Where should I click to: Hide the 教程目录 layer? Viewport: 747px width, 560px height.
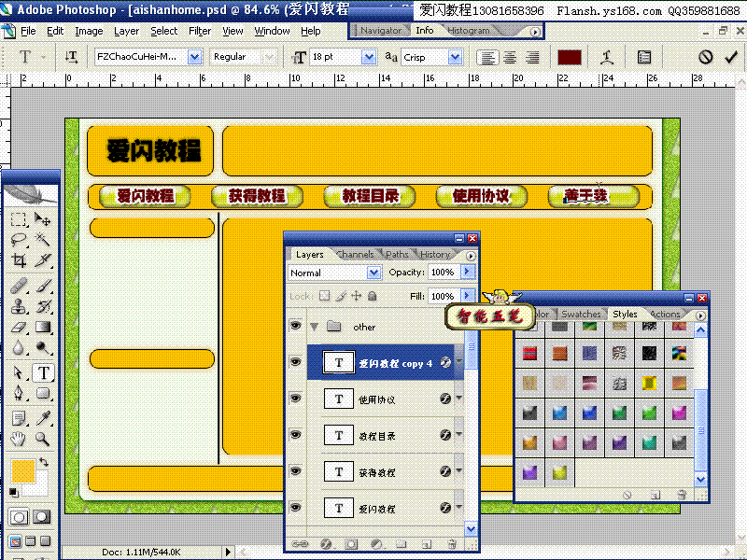296,435
